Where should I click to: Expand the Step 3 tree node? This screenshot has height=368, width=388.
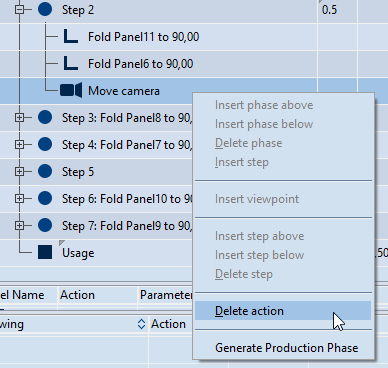[19, 117]
